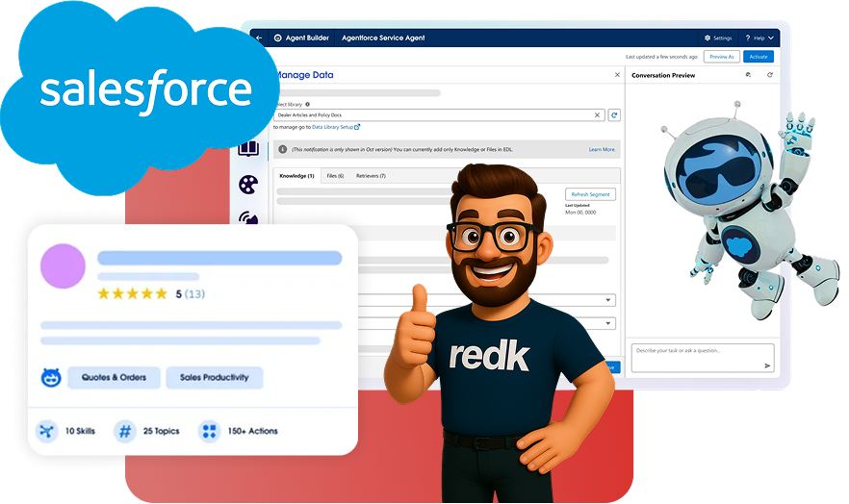Refresh the library list
Viewport: 849px width, 504px height.
pos(614,115)
